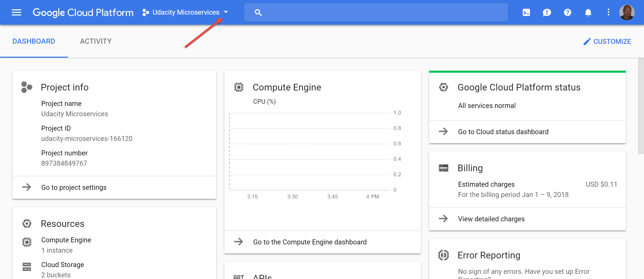Go to project settings link
Image resolution: width=644 pixels, height=279 pixels.
[x=74, y=188]
